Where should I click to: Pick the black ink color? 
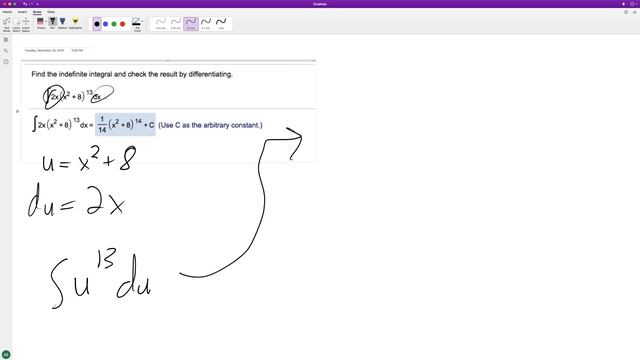point(97,24)
